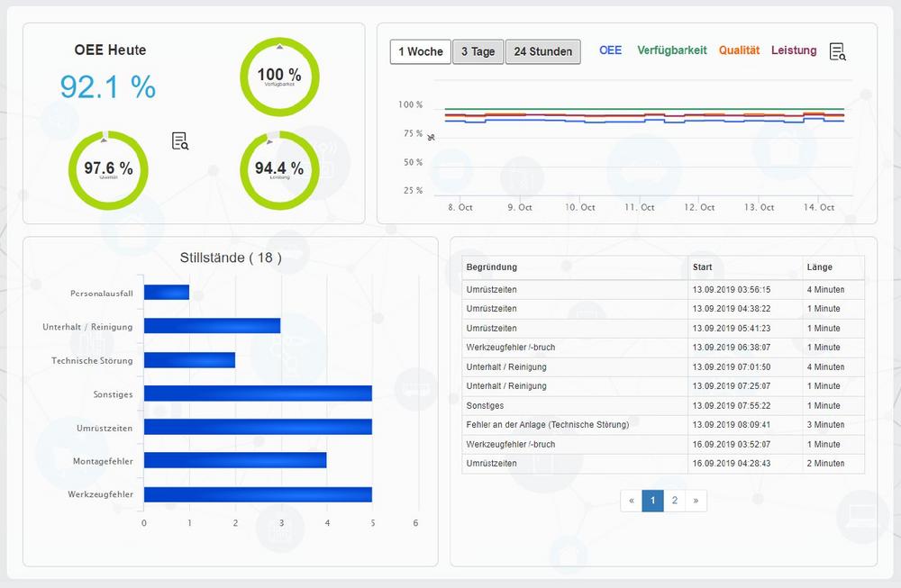901x588 pixels.
Task: Click the Sonstiges bar
Action: [258, 394]
